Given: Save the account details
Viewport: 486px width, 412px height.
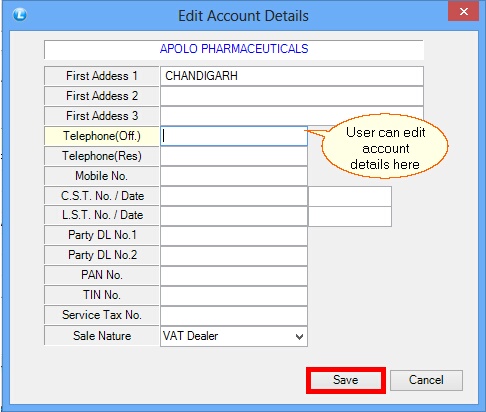Looking at the screenshot, I should click(x=346, y=380).
